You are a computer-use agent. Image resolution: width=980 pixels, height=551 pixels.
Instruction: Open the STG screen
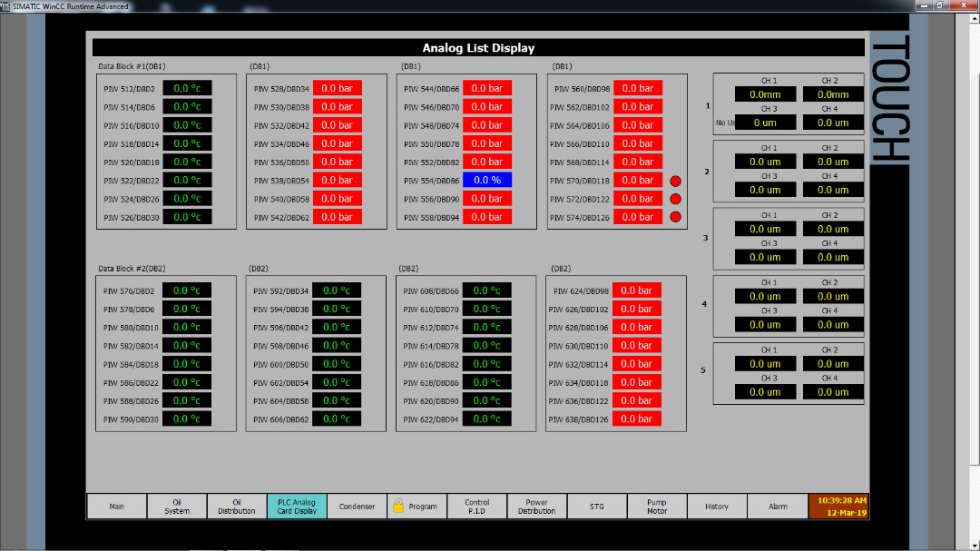(596, 507)
